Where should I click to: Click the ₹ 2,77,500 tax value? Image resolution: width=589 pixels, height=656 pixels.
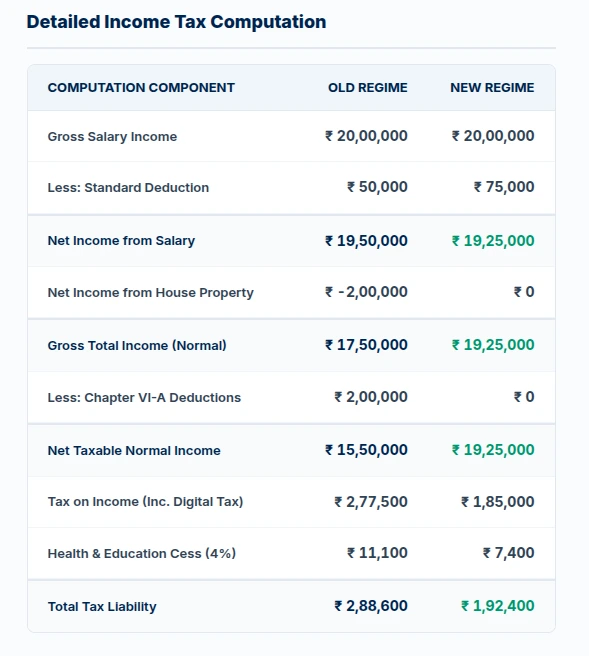tap(371, 502)
